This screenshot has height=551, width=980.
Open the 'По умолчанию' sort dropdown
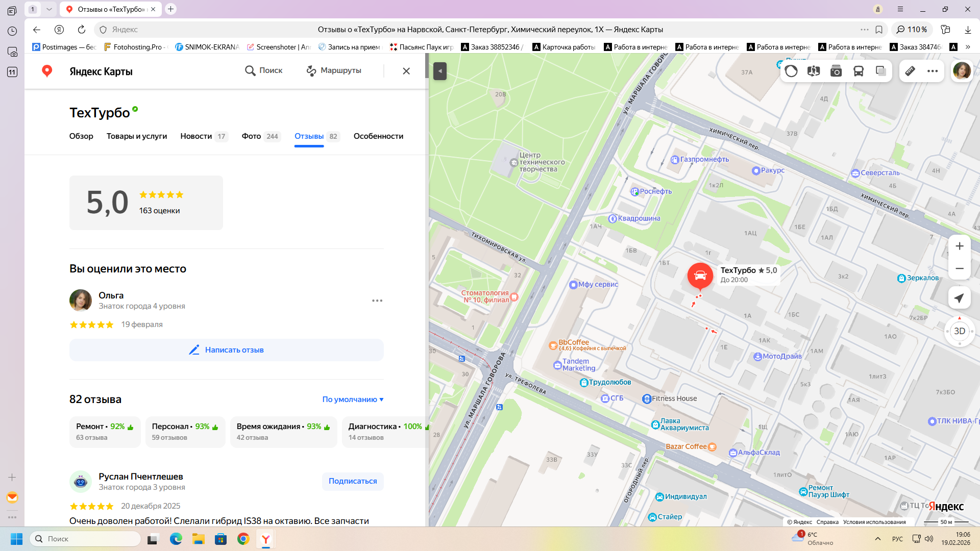tap(353, 399)
